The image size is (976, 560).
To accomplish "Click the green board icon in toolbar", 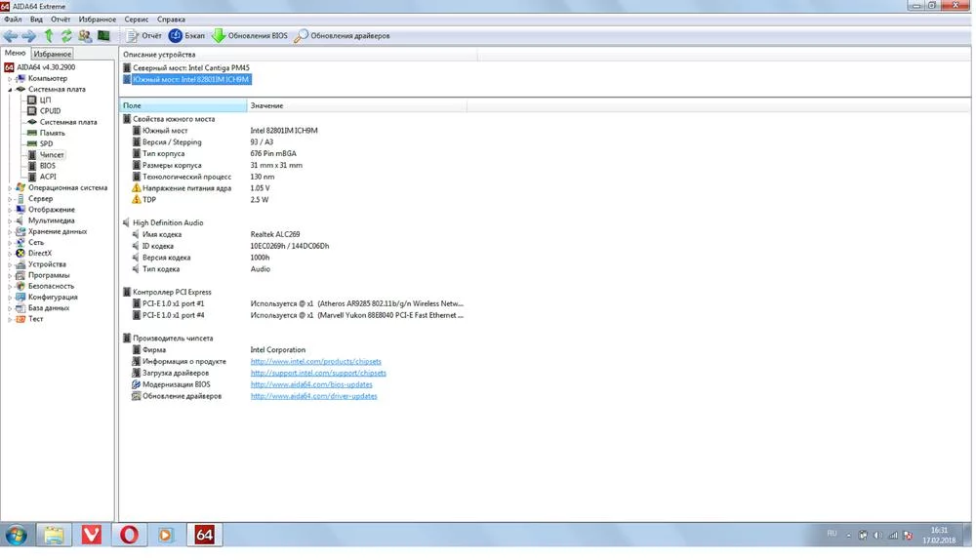I will point(104,35).
